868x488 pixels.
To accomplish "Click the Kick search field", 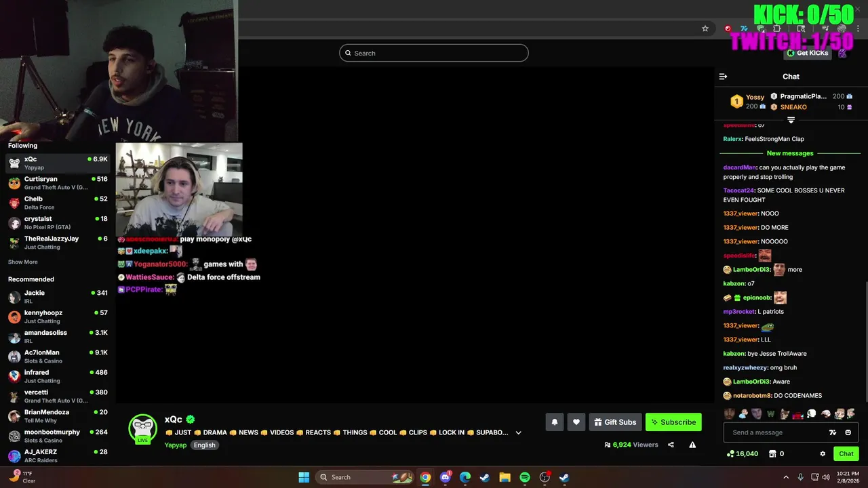I will point(434,53).
